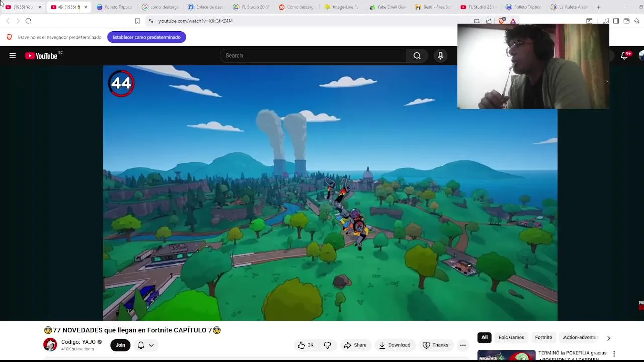This screenshot has width=644, height=362.
Task: Click the 410K subscribers text
Action: pos(77,349)
